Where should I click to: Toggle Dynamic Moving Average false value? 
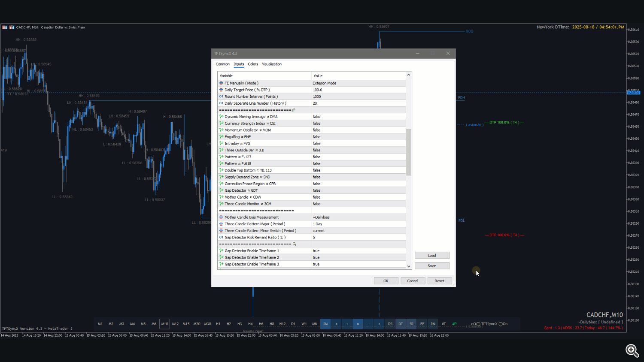pyautogui.click(x=358, y=117)
